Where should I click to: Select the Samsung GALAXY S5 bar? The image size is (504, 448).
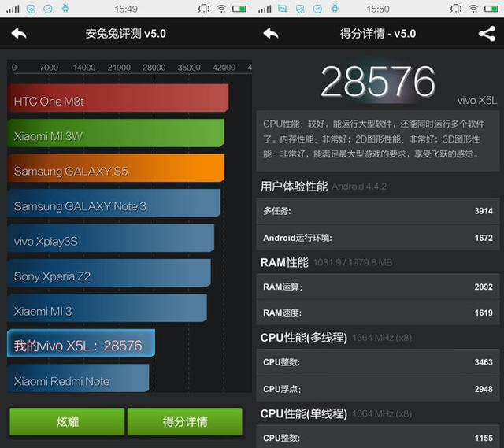pos(116,168)
